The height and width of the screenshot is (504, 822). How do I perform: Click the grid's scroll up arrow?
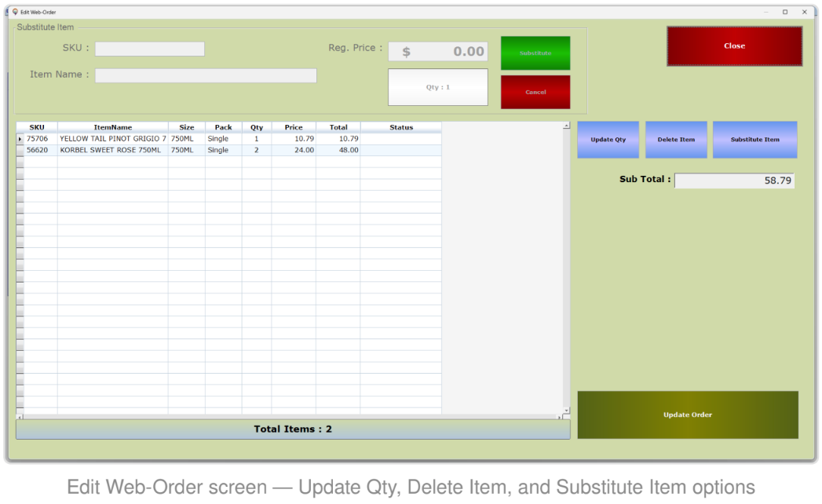(x=566, y=126)
